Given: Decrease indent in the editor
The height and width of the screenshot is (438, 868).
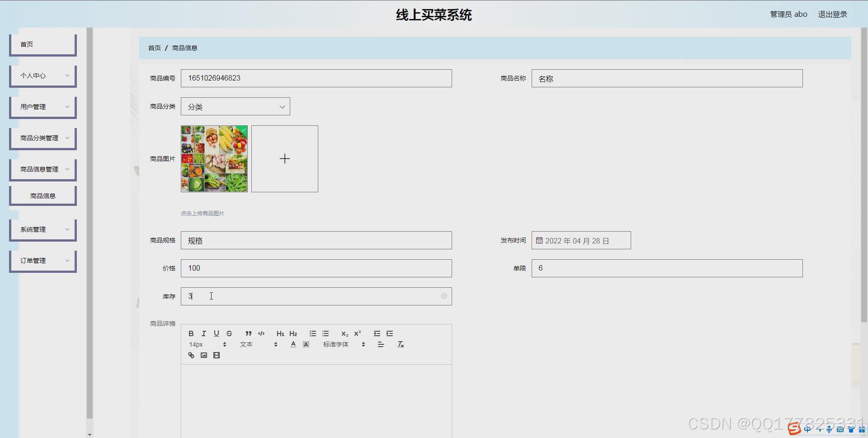Looking at the screenshot, I should click(x=377, y=333).
